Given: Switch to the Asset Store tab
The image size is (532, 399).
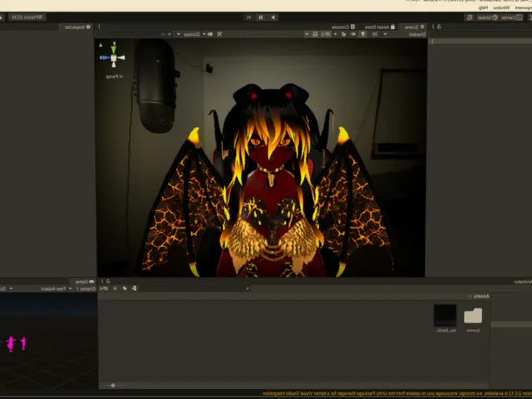Looking at the screenshot, I should tap(380, 27).
